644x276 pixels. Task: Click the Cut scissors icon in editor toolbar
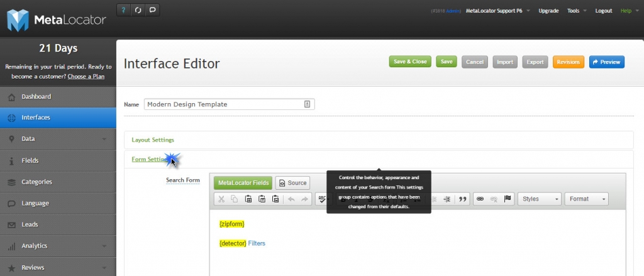221,199
